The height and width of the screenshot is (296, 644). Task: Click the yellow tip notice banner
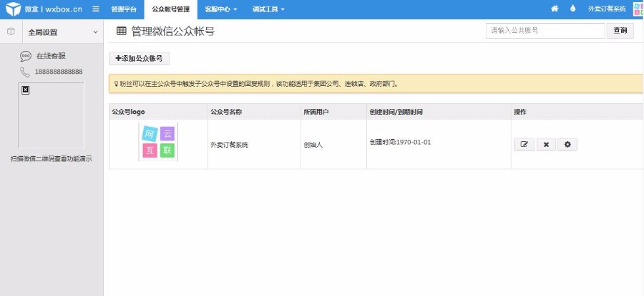[x=376, y=83]
